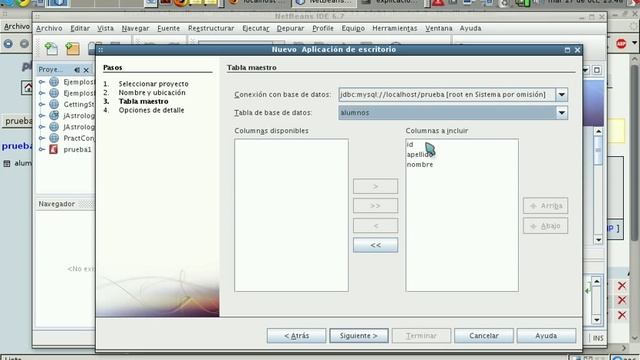
Task: Open the Editar menu
Action: [x=80, y=28]
